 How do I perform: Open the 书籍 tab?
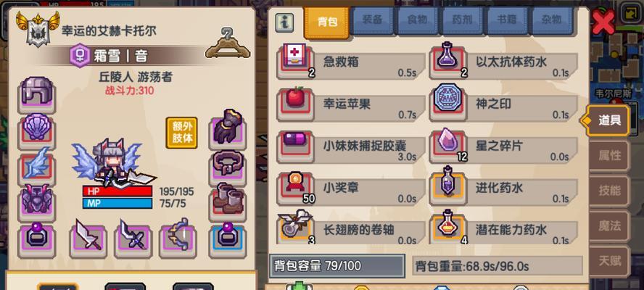507,20
